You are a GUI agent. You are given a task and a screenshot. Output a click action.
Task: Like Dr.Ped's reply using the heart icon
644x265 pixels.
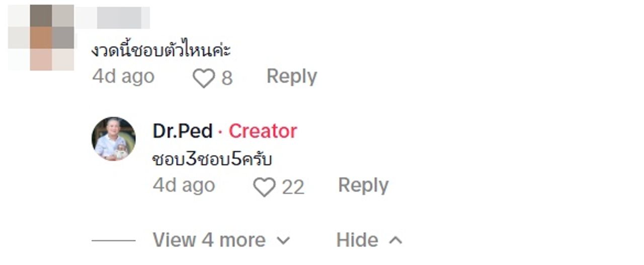click(264, 188)
